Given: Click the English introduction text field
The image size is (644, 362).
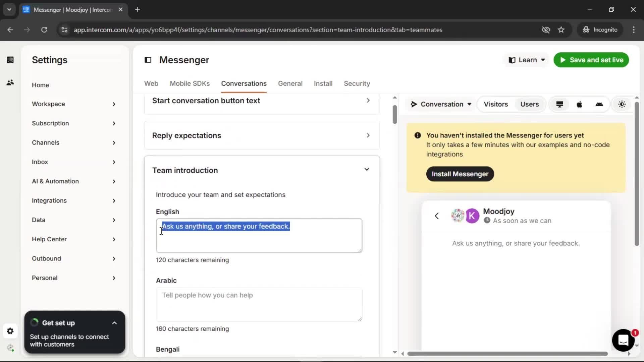Looking at the screenshot, I should pos(259,236).
